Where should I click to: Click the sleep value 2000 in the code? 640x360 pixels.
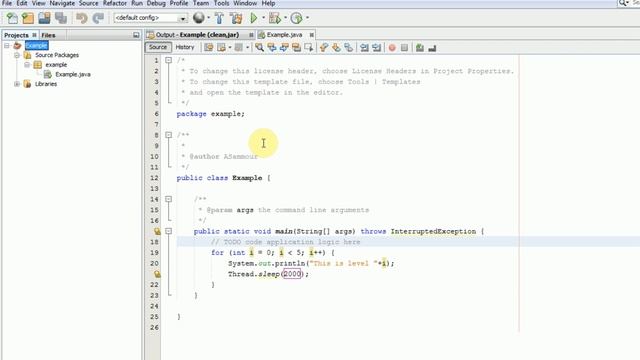pos(292,274)
